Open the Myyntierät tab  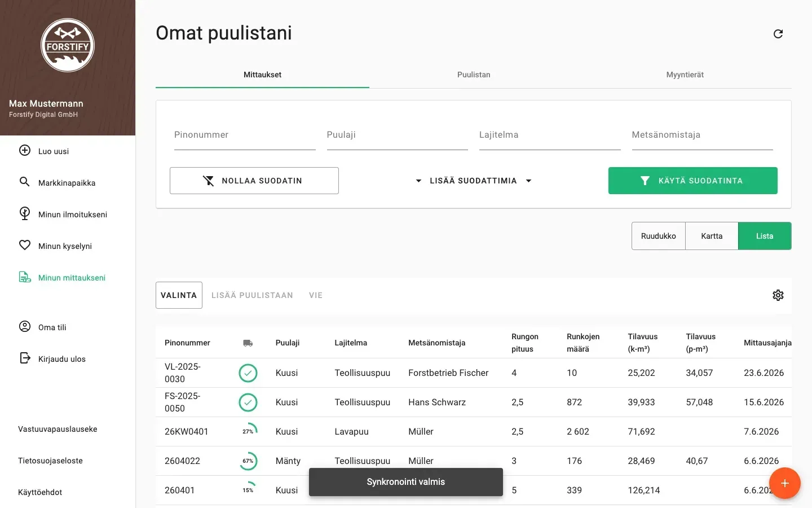point(685,75)
